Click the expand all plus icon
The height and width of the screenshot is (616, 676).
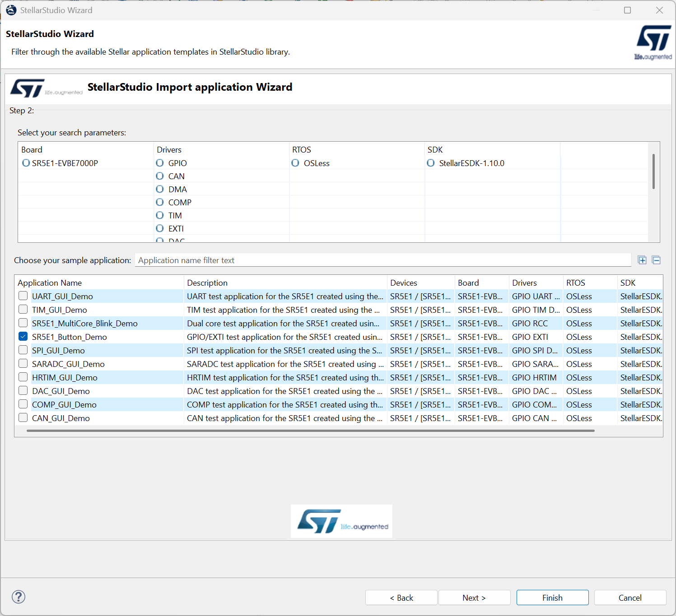[642, 260]
